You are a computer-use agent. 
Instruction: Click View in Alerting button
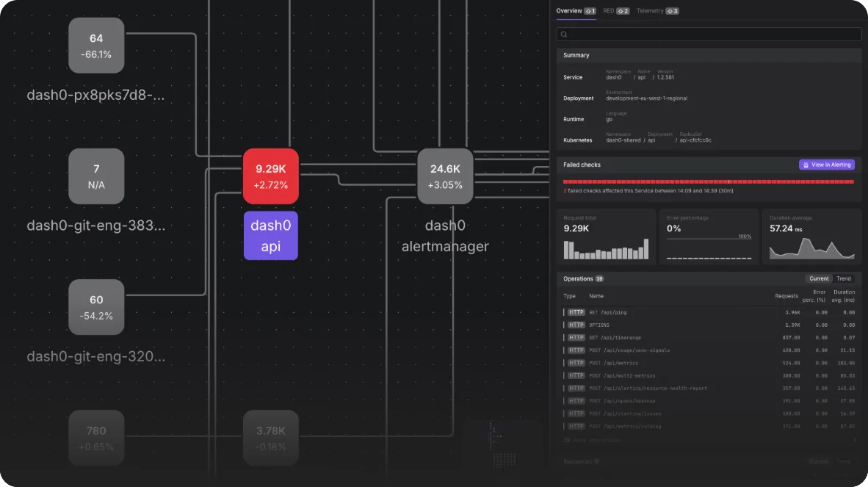(x=826, y=165)
